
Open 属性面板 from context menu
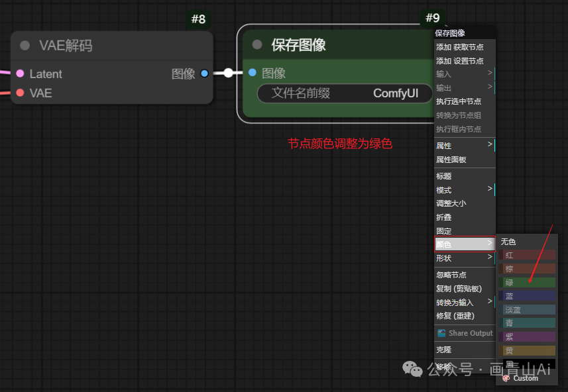(x=465, y=160)
